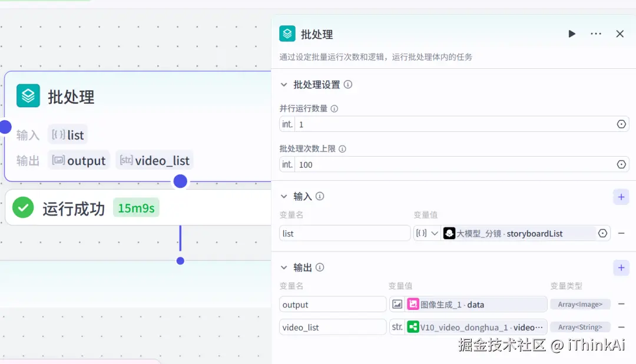Remove the video_list output row with the − button
Image resolution: width=636 pixels, height=364 pixels.
621,327
